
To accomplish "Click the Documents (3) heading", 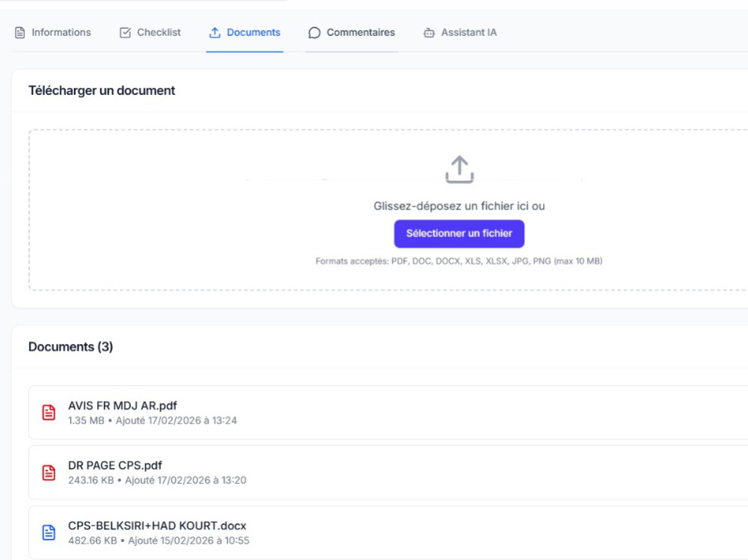I will click(70, 347).
